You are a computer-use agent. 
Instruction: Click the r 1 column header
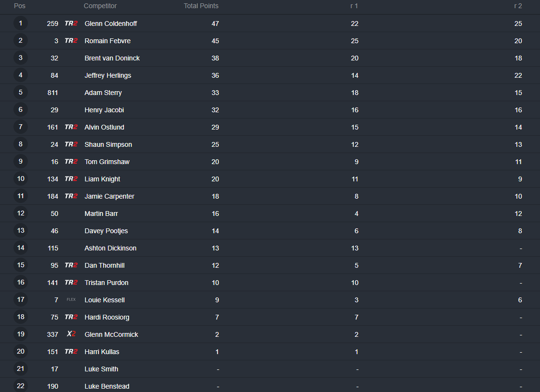[354, 6]
